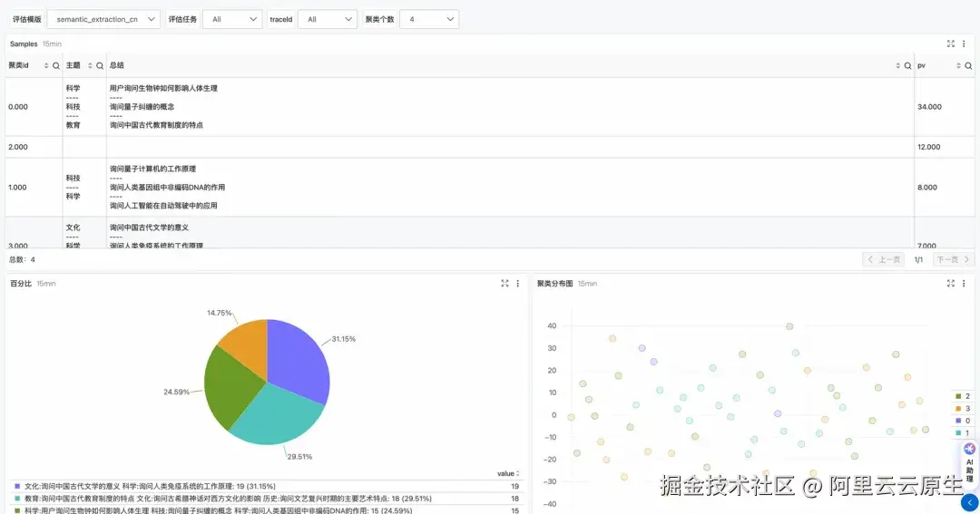
Task: Sort pie legend by value column
Action: pos(508,473)
